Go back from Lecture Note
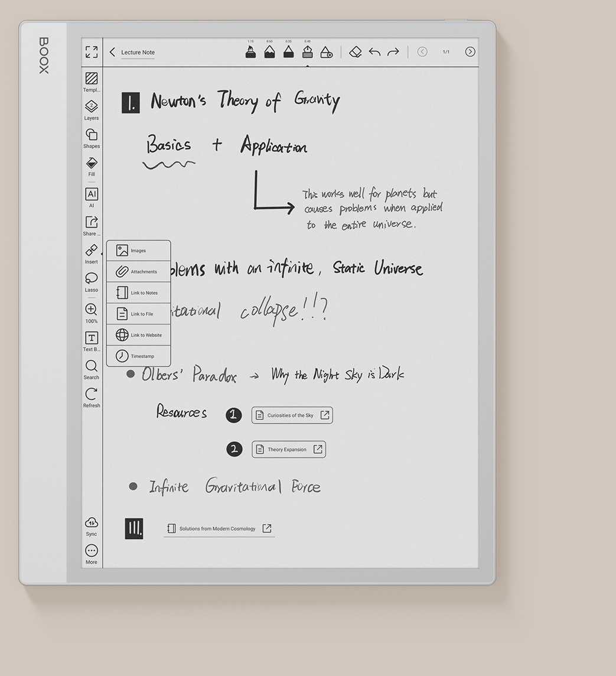The image size is (616, 676). (112, 52)
